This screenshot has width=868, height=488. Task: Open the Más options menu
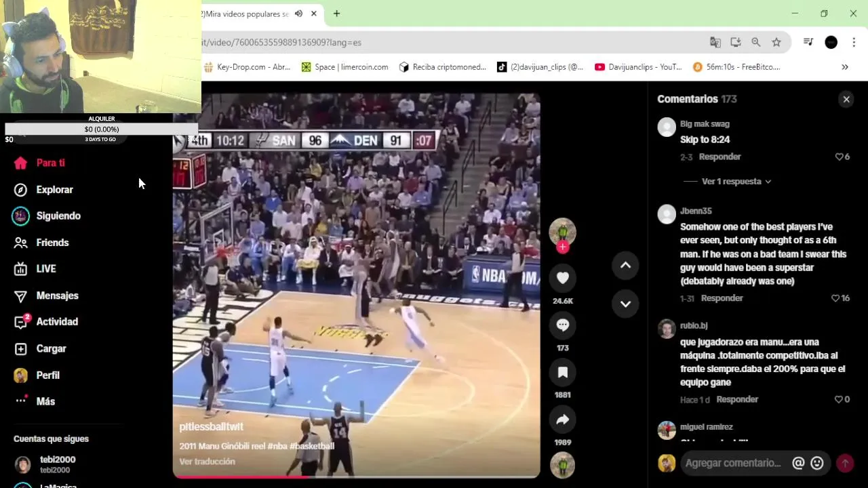(35, 401)
